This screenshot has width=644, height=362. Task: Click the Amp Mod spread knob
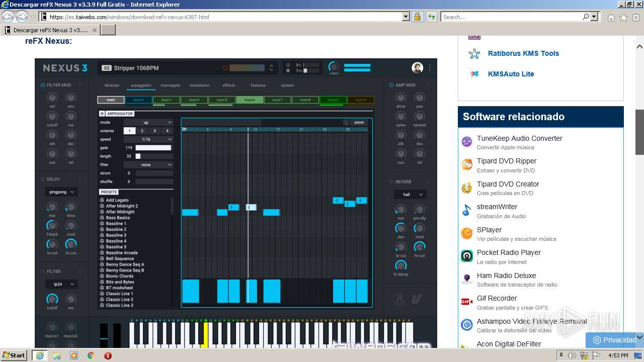tap(420, 116)
